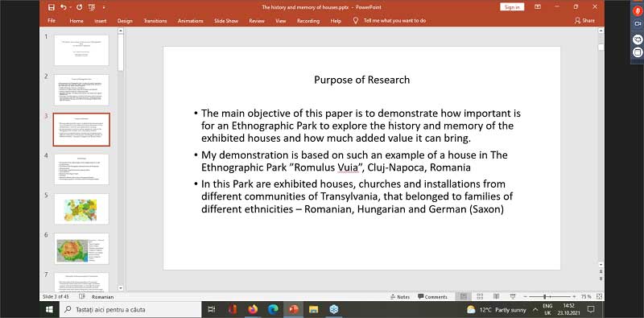Select slide 5 thumbnail with Europe map
Viewport: 644px width, 318px height.
pos(81,209)
